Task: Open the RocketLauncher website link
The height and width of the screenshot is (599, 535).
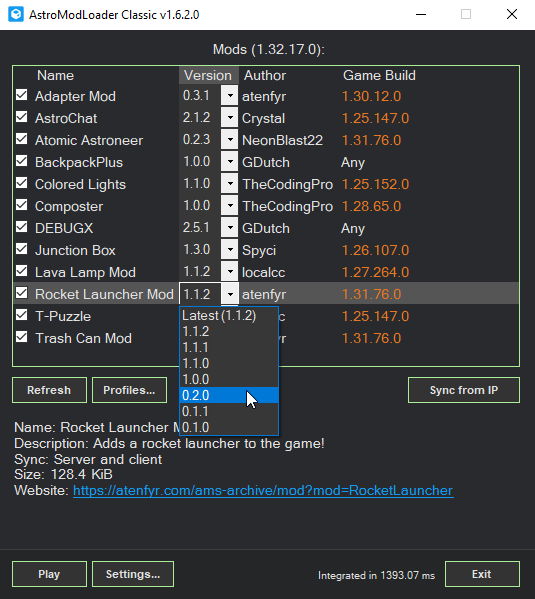Action: pyautogui.click(x=263, y=491)
